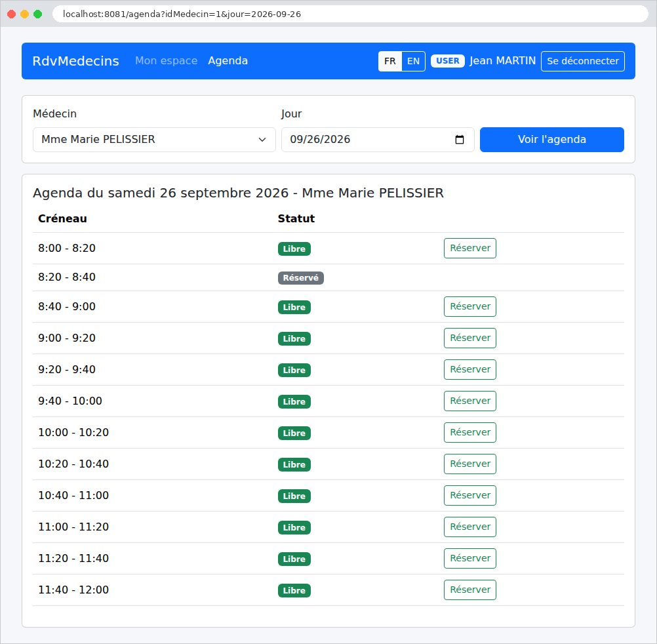Click the Libre badge for 9:00 slot
The width and height of the screenshot is (657, 644).
(294, 338)
